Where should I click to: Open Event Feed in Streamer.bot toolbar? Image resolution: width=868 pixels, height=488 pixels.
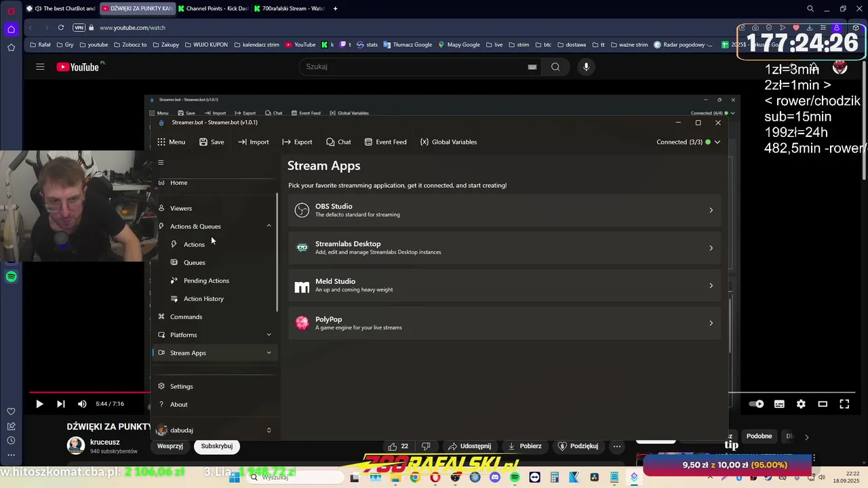(385, 142)
